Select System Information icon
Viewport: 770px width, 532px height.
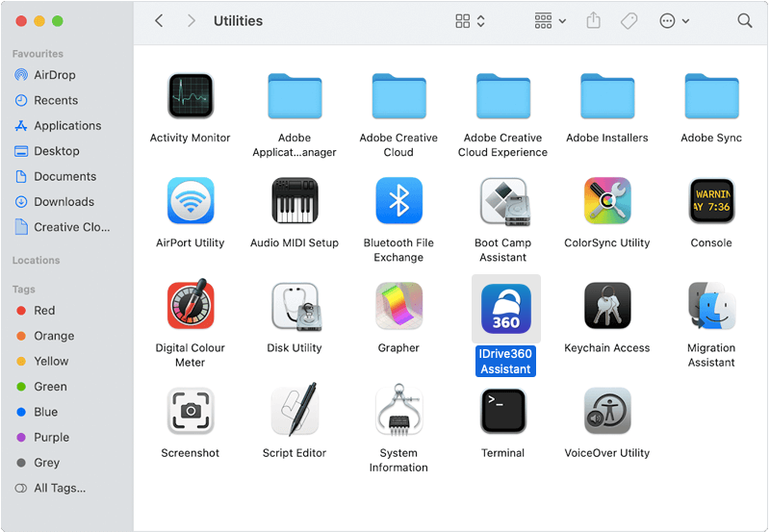[398, 410]
